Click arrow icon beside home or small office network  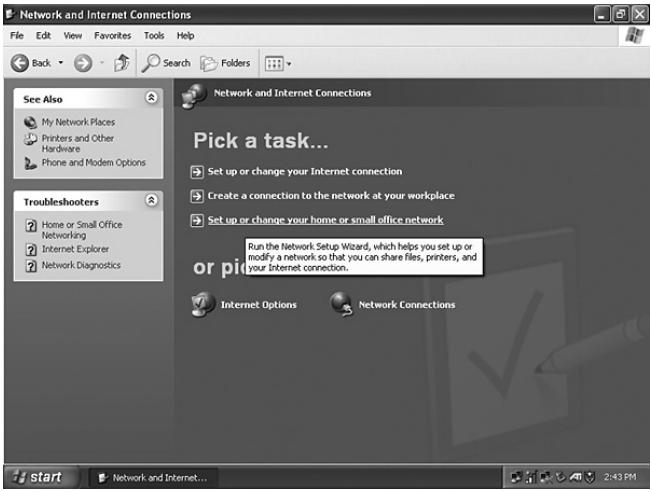[197, 220]
